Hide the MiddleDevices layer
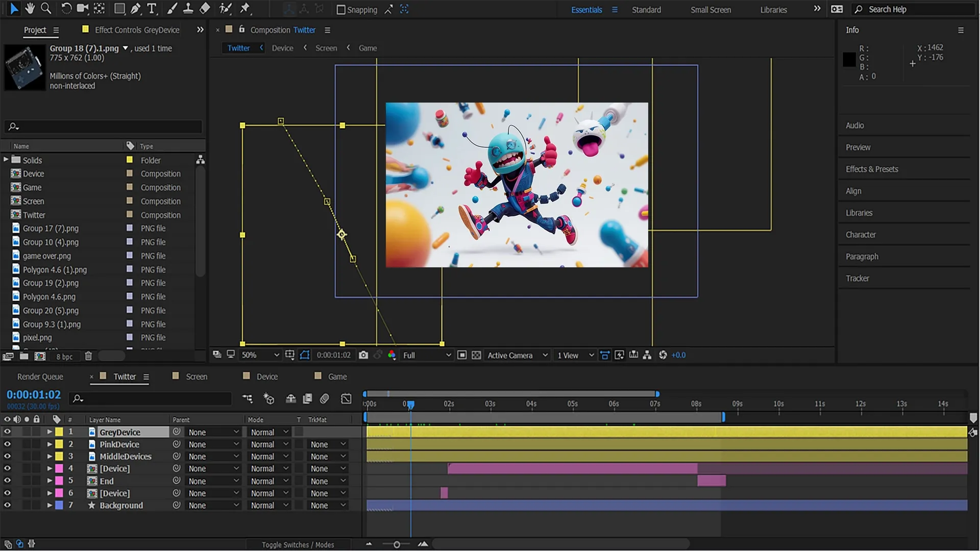Screen dimensions: 980x551 click(7, 457)
